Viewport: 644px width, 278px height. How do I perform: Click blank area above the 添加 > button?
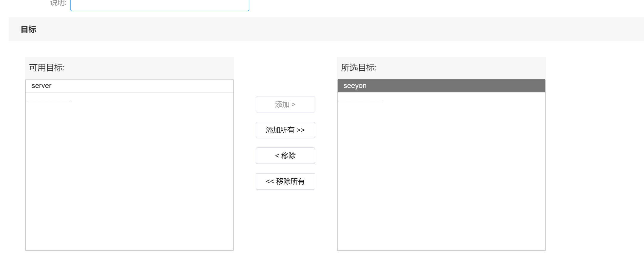(x=285, y=77)
